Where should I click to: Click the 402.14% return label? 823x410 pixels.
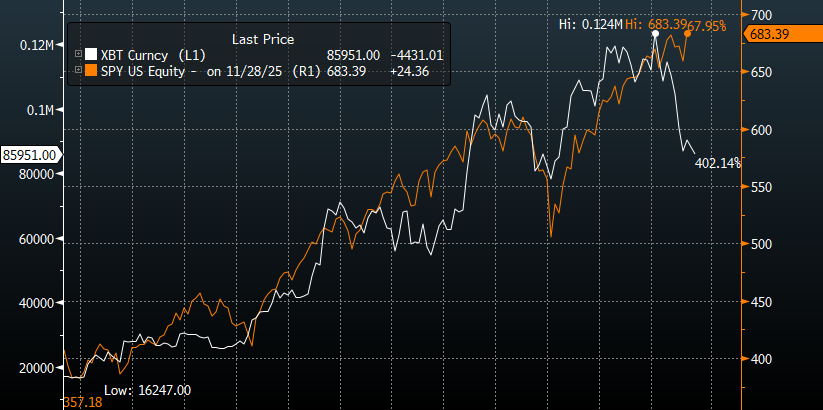tap(717, 162)
